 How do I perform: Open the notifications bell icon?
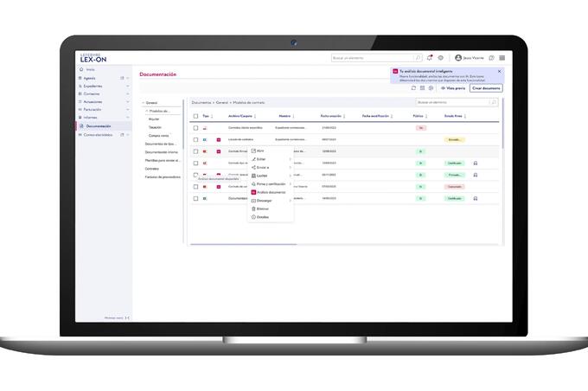point(430,58)
